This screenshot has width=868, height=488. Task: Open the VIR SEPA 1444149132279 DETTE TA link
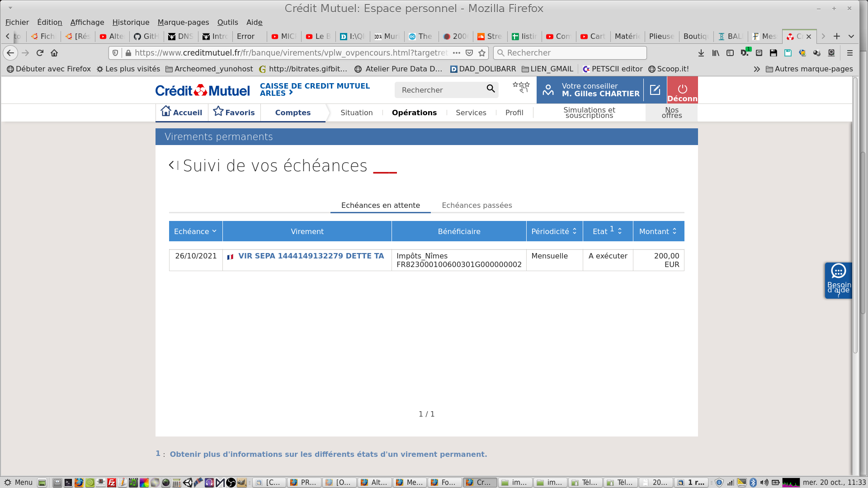[x=311, y=256]
